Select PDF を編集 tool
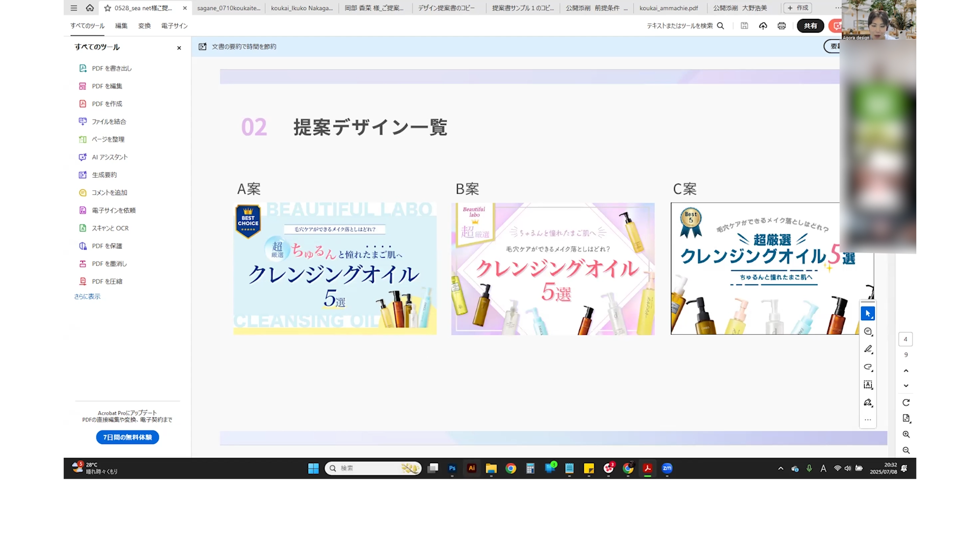Viewport: 980px width, 551px height. point(107,86)
